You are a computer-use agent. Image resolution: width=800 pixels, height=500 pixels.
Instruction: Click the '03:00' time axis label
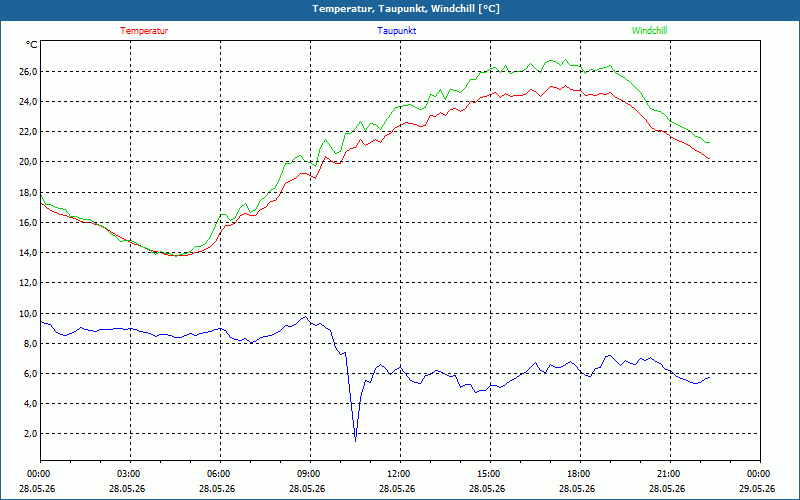coord(128,474)
